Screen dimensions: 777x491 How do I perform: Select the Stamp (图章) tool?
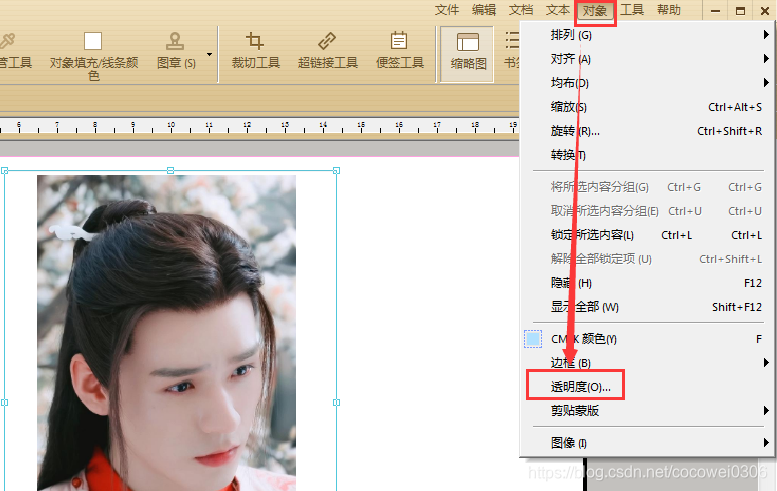coord(175,51)
